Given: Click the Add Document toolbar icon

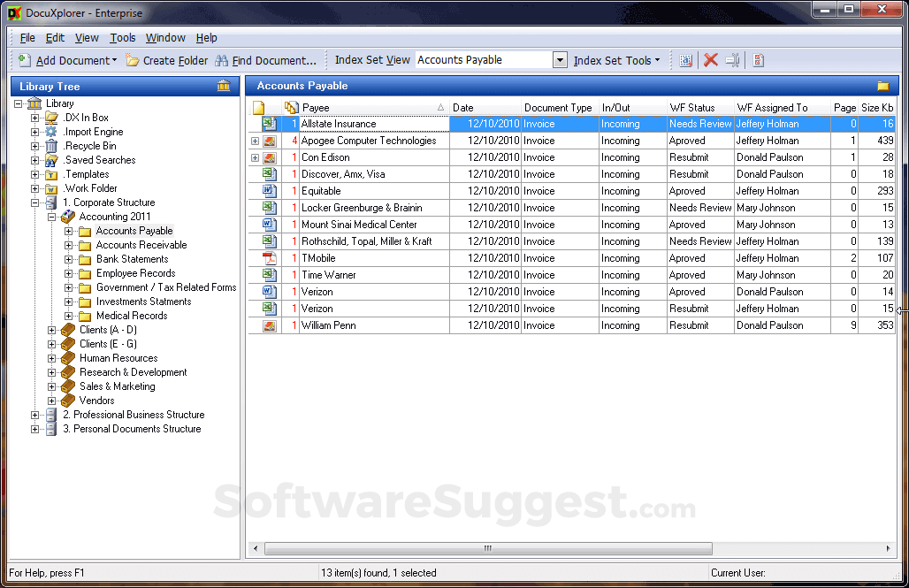Looking at the screenshot, I should coord(25,60).
